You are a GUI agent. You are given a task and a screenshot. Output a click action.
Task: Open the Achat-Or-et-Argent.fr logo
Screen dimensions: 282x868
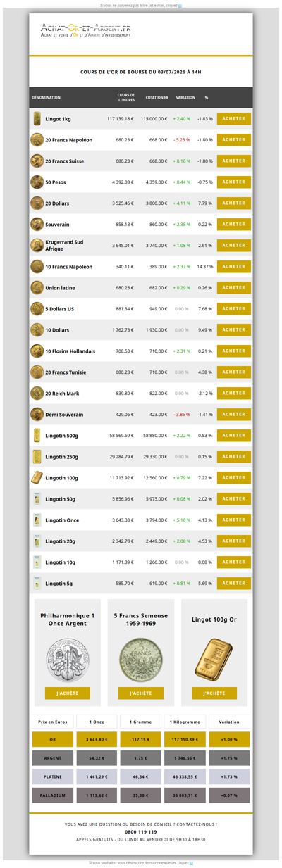tap(85, 30)
